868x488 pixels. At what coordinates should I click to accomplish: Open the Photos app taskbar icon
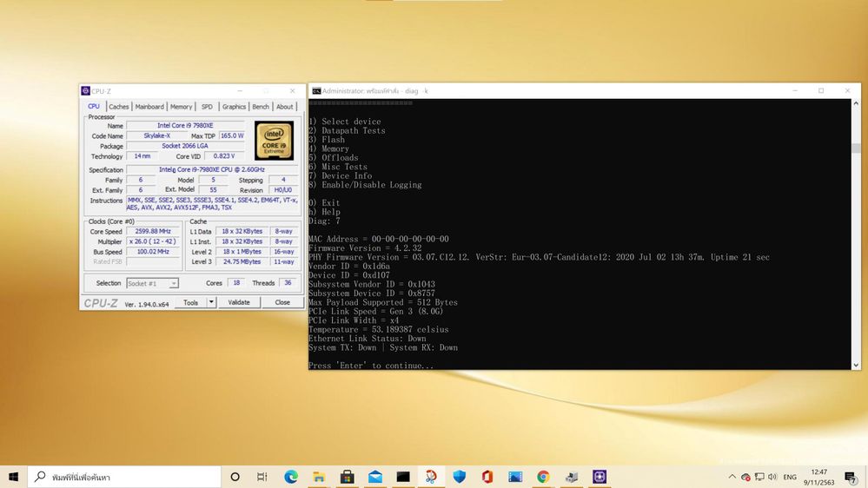515,477
